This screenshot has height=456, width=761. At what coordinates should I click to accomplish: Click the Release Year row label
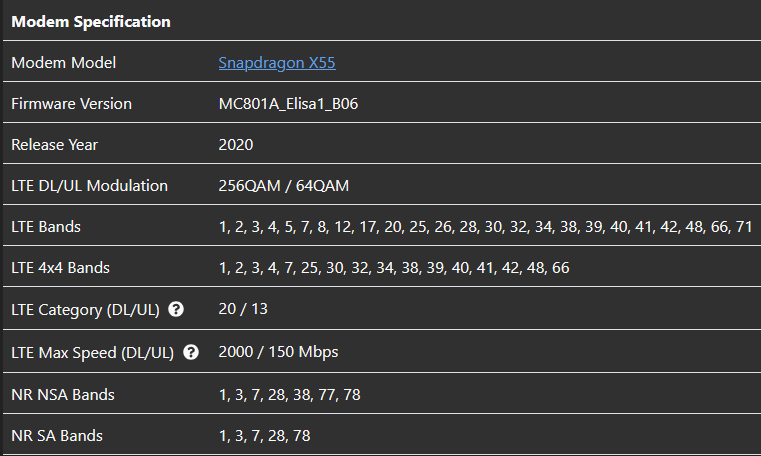(54, 145)
